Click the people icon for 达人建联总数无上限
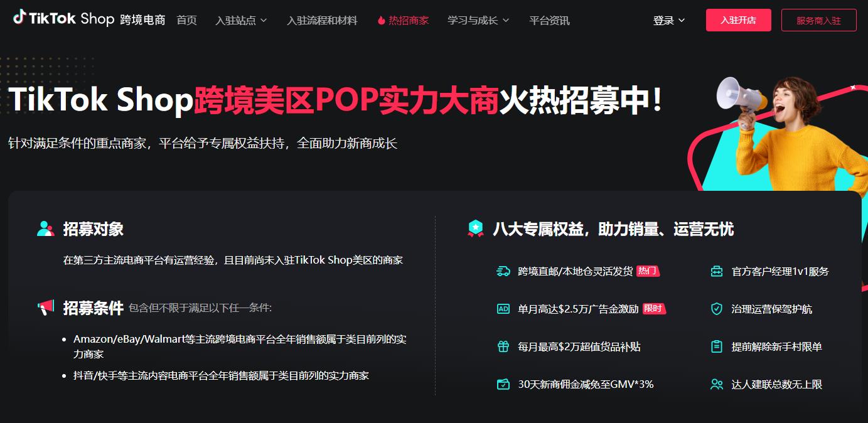Image resolution: width=868 pixels, height=423 pixels. click(x=717, y=384)
